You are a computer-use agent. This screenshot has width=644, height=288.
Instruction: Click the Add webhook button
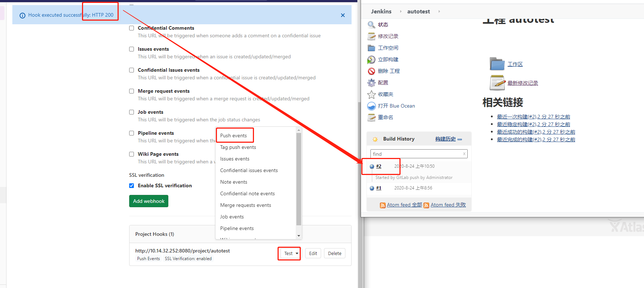pyautogui.click(x=149, y=201)
